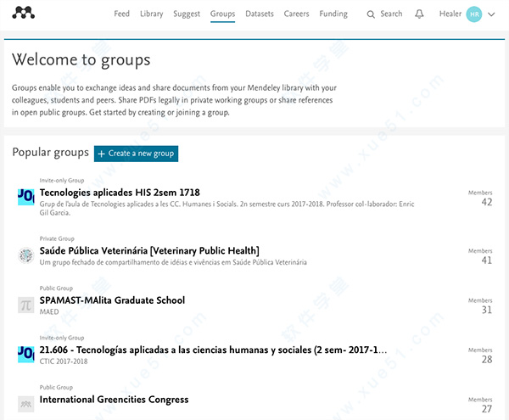Viewport: 509px width, 420px height.
Task: Click 'Um grupo fechado de compartilhamento' description
Action: (173, 262)
